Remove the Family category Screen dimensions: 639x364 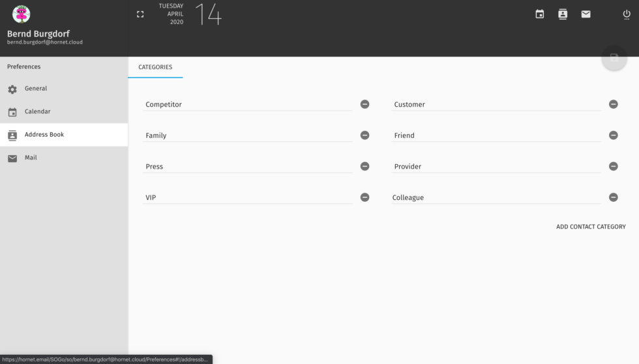point(364,135)
